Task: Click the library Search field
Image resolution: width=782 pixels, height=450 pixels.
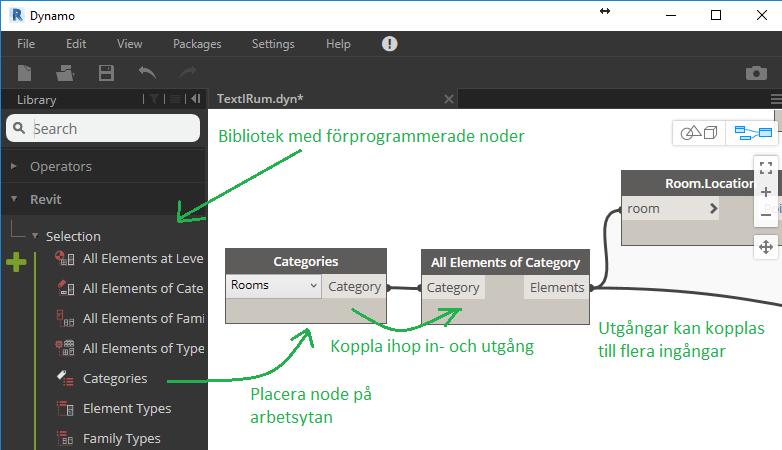Action: 103,128
